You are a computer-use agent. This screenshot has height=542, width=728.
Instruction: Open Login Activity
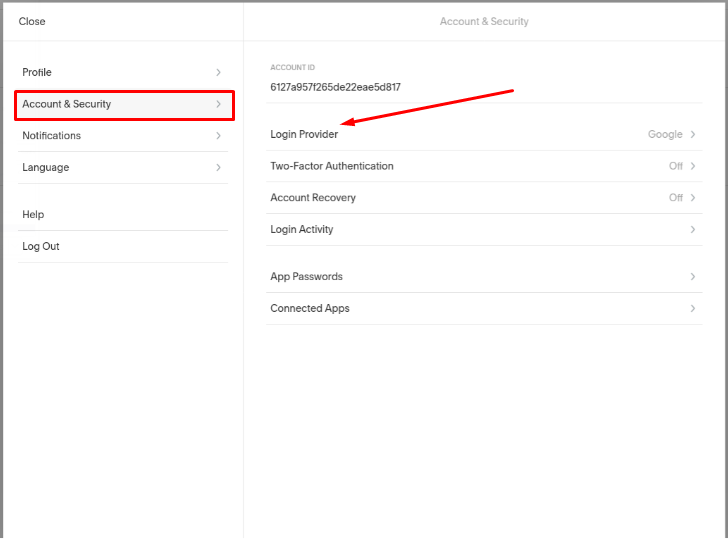[x=484, y=229]
